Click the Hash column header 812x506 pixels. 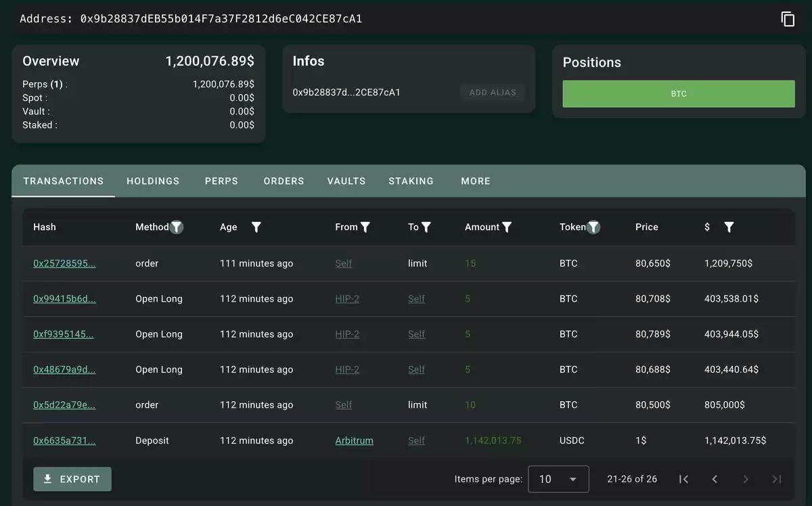click(45, 227)
